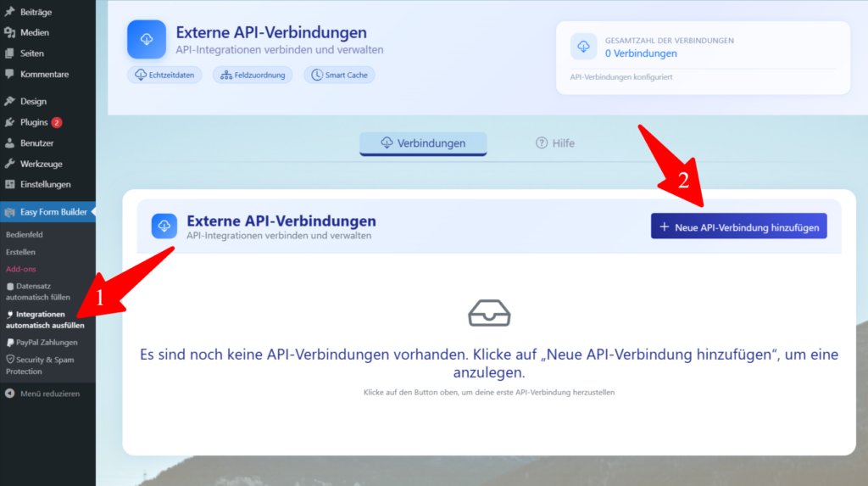Viewport: 868px width, 486px height.
Task: Click the Menü reduzieren arrow icon
Action: 10,394
